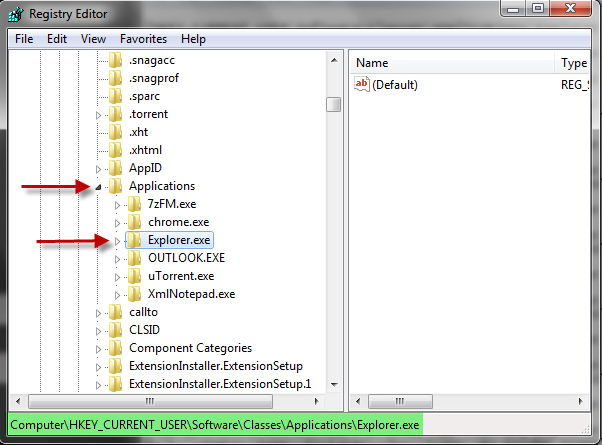Click the Explorer.exe folder icon
Screen dimensions: 602x445
(x=135, y=240)
